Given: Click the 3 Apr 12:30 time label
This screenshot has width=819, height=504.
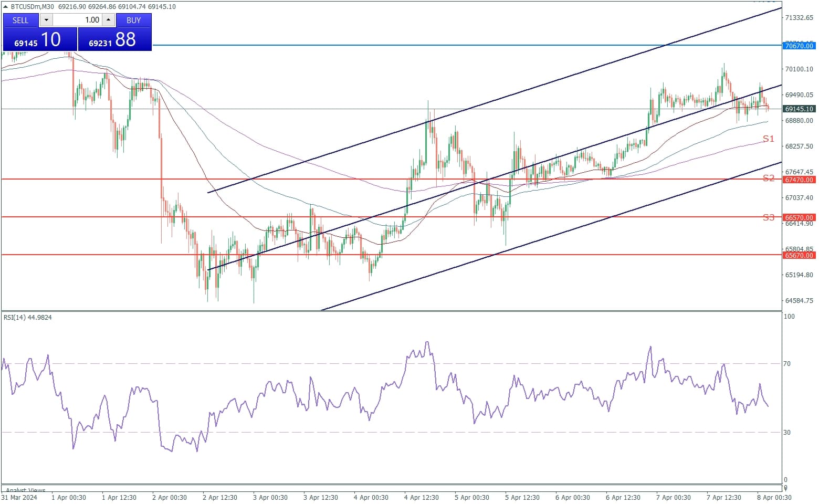Looking at the screenshot, I should (x=321, y=497).
